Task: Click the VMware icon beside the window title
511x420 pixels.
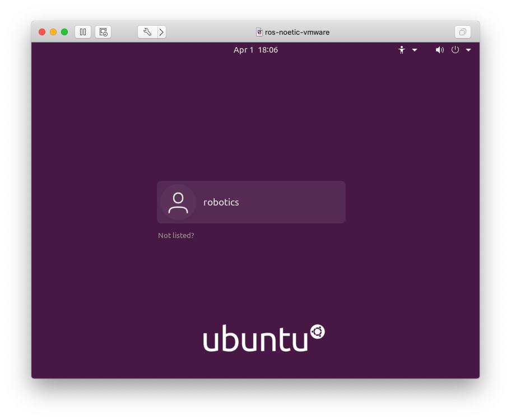Action: coord(258,32)
